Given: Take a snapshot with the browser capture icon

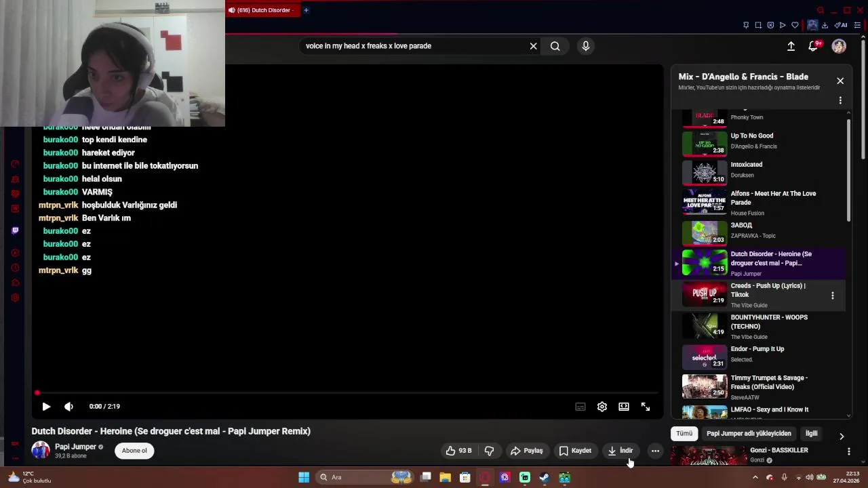Looking at the screenshot, I should [758, 25].
